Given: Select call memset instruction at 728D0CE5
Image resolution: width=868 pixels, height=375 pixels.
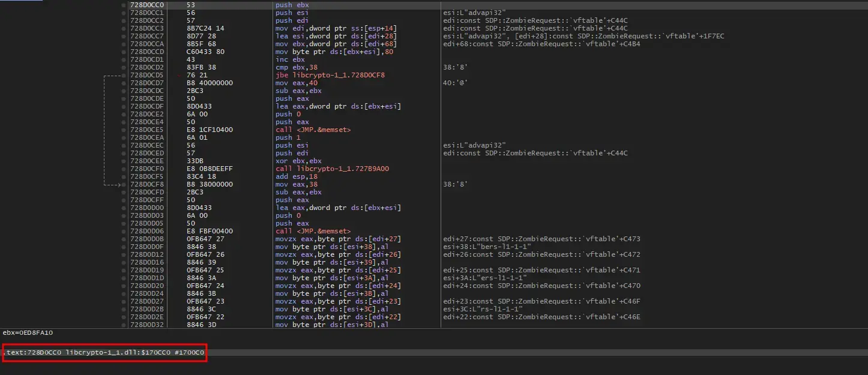Looking at the screenshot, I should point(312,130).
